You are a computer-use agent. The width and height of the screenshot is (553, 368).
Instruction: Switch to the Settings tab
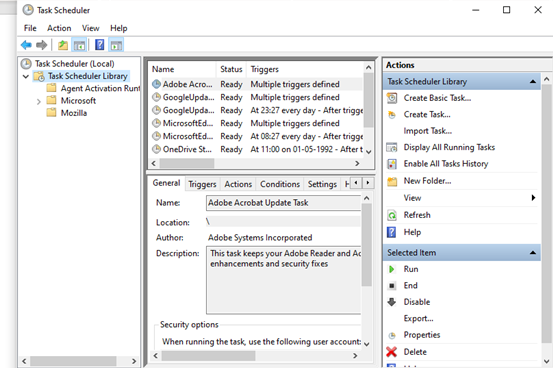click(322, 184)
